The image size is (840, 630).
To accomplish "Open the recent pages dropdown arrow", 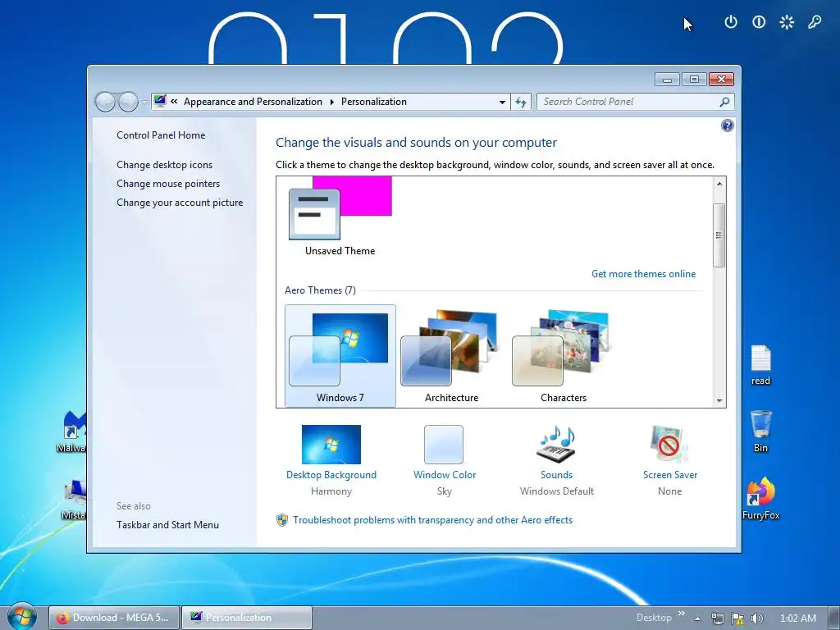I will [144, 102].
